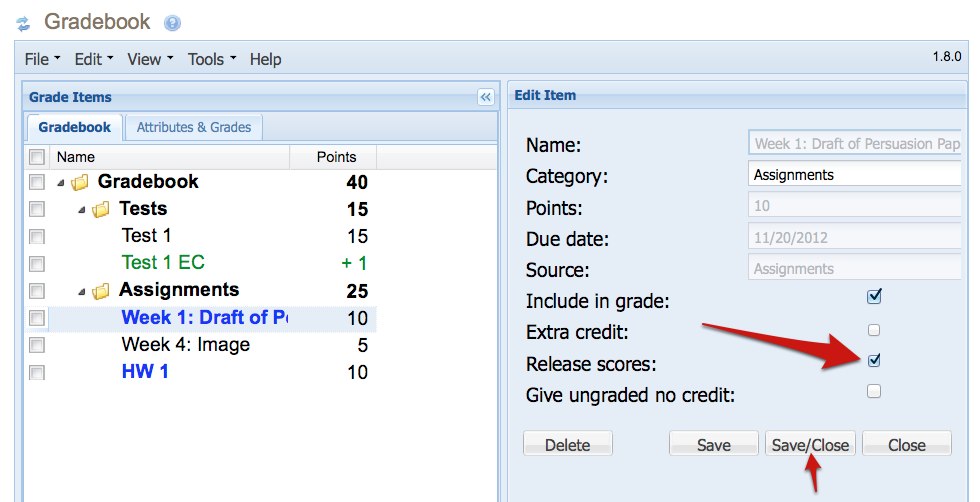Screen dimensions: 980x502
Task: Click the Points column header
Action: point(336,157)
